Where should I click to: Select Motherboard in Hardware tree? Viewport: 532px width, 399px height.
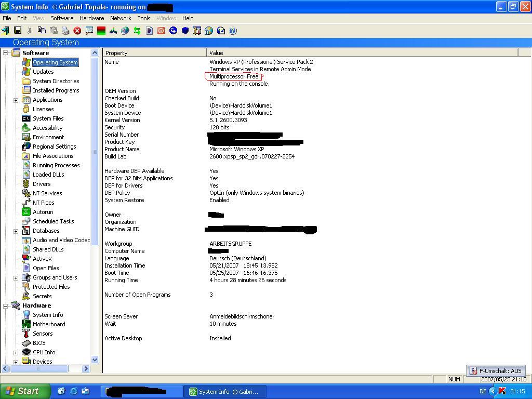49,324
